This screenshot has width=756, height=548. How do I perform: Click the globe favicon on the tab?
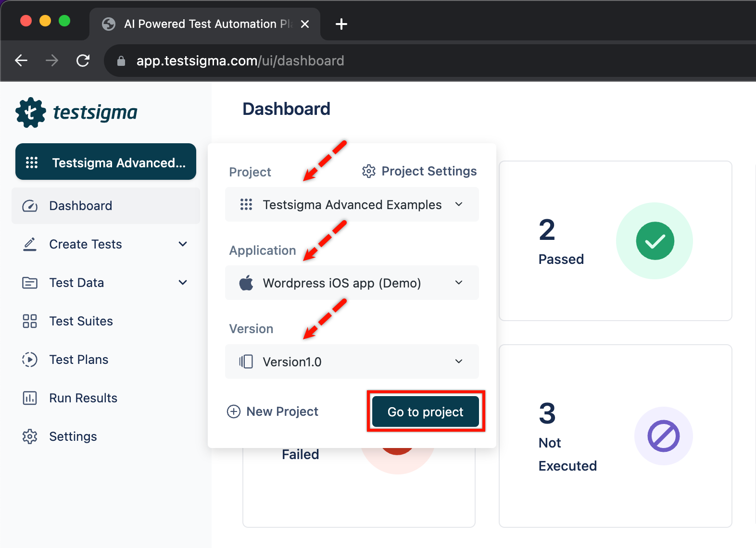[109, 24]
